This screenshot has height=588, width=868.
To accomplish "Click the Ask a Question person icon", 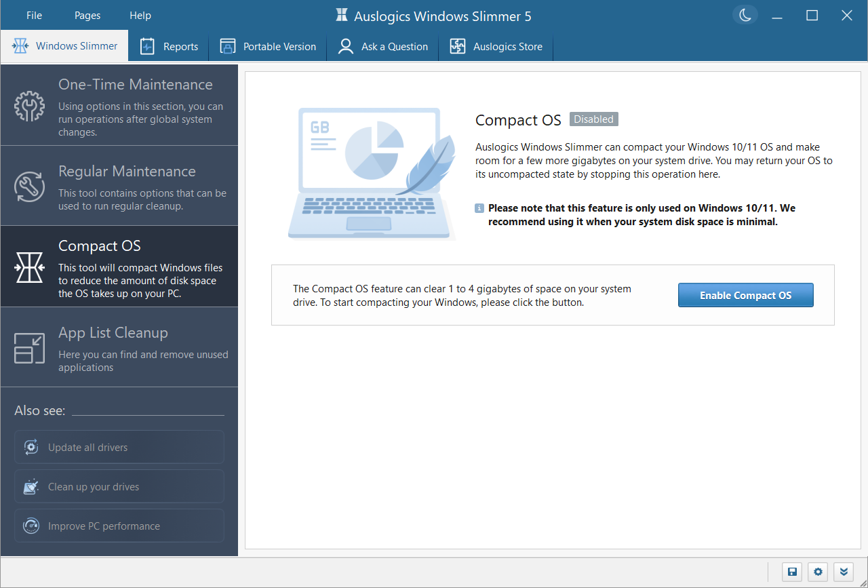I will tap(346, 46).
